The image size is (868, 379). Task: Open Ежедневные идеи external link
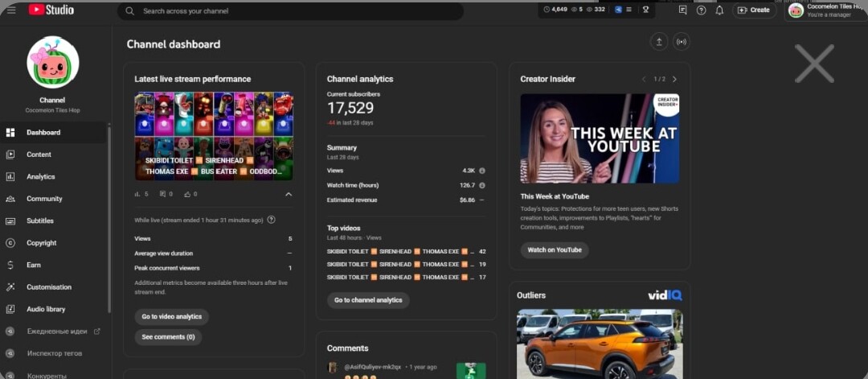pos(53,332)
